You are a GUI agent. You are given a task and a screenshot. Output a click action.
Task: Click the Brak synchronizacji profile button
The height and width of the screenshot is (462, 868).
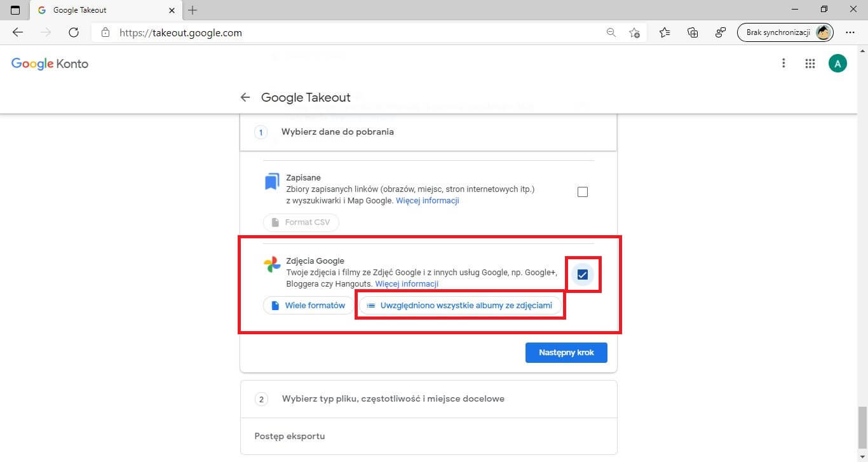(785, 32)
